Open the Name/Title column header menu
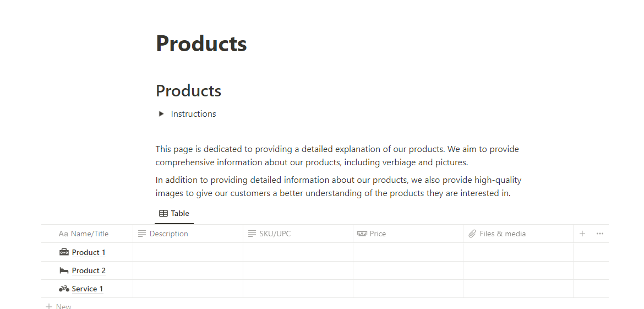644x309 pixels. (x=90, y=234)
